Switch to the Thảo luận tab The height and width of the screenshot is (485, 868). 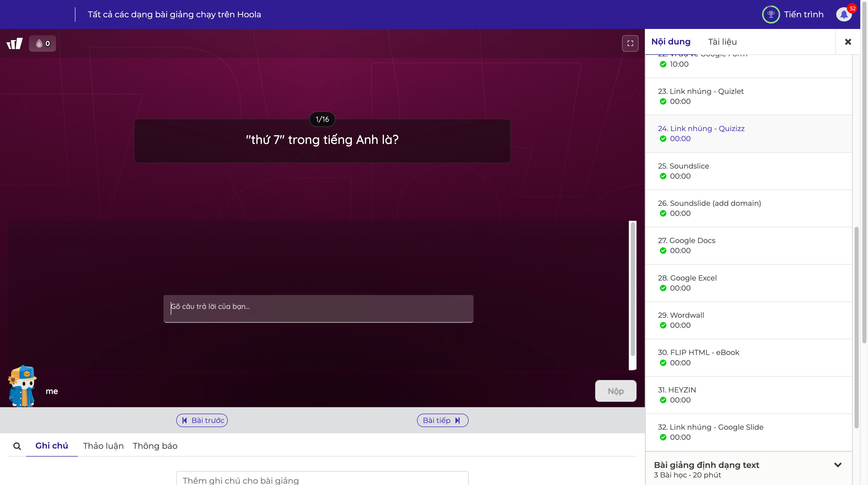pos(103,446)
